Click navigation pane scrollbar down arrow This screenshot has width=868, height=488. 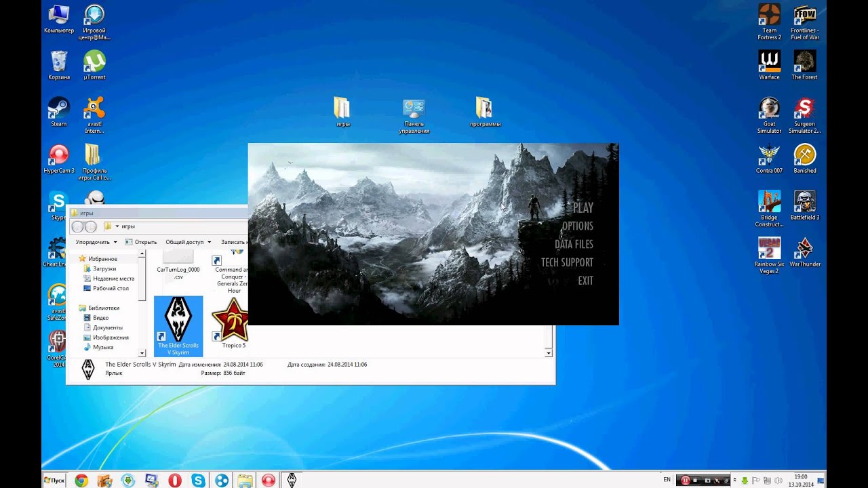click(x=142, y=353)
